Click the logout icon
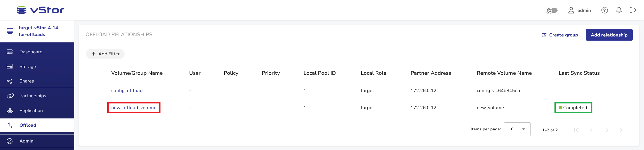 [x=633, y=10]
